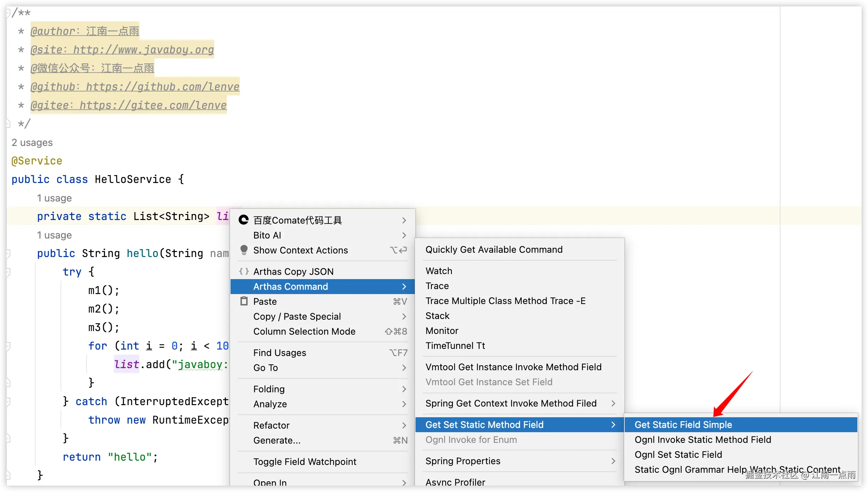Choose Ognl Invoke Static Method Field

[x=703, y=440]
